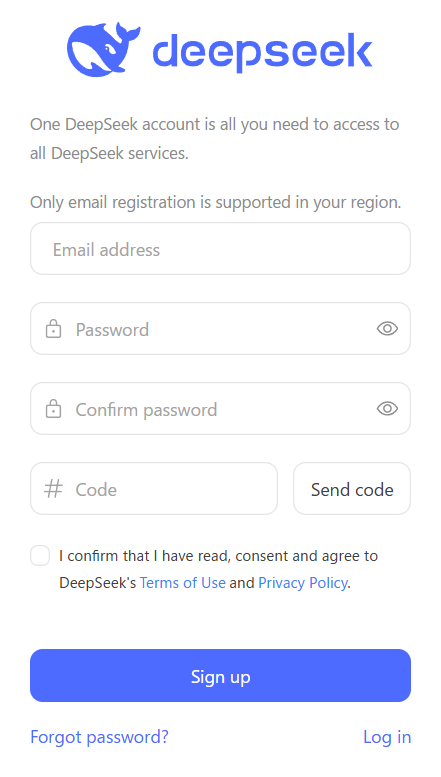Focus the Password input field
This screenshot has width=441, height=777.
click(220, 329)
